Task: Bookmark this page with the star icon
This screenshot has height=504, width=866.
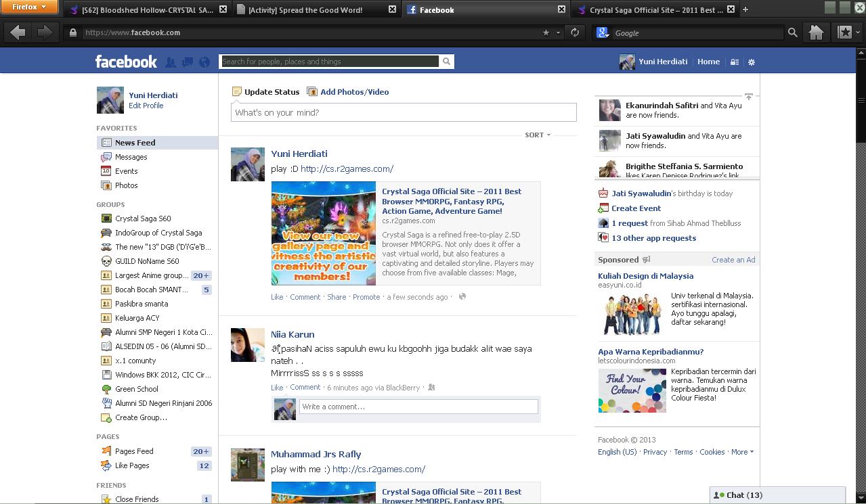Action: [x=546, y=32]
